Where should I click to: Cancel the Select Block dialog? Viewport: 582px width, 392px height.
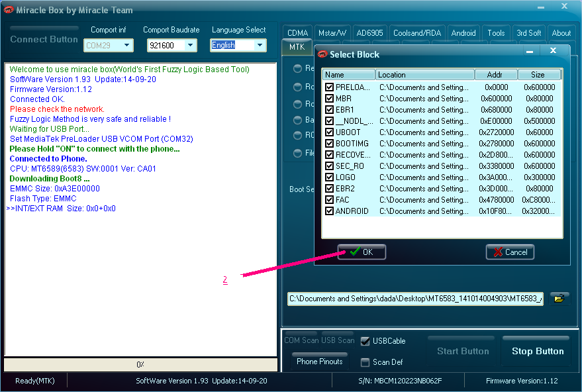510,252
